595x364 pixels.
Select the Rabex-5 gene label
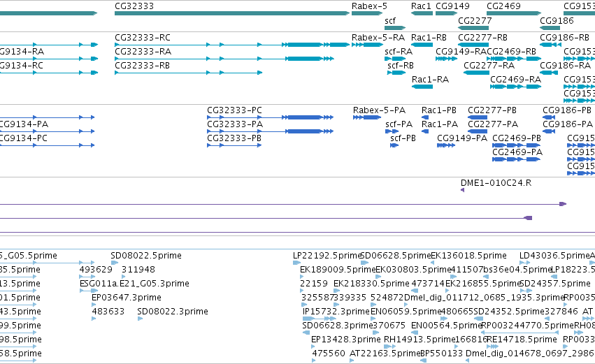[369, 6]
